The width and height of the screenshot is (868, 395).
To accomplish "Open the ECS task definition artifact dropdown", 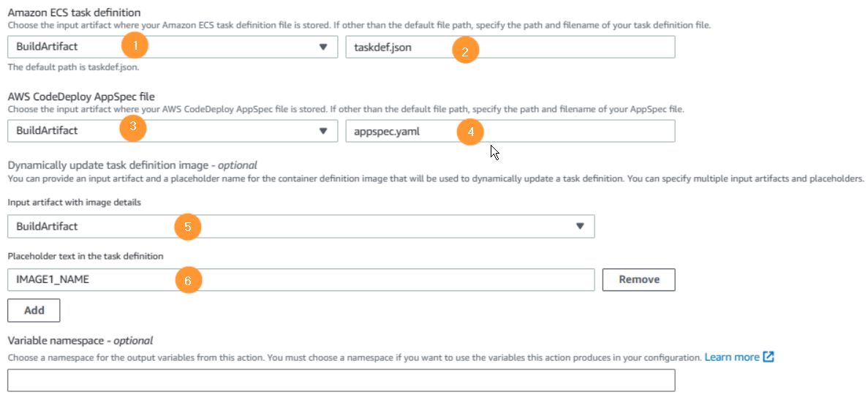I will click(173, 47).
